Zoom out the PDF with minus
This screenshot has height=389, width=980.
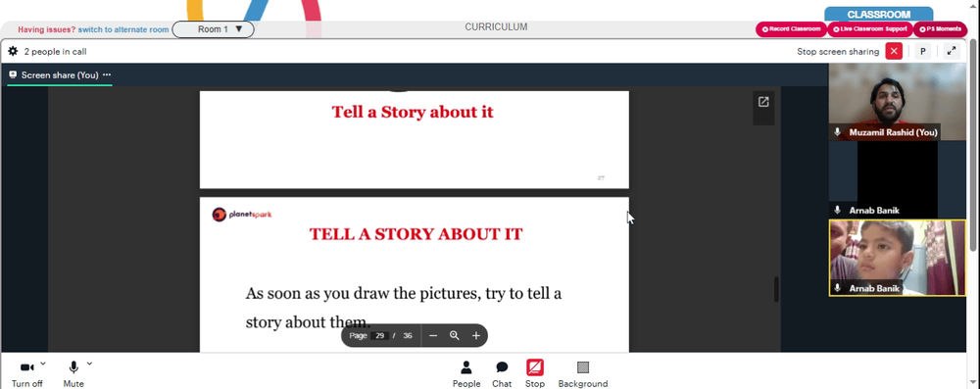[433, 336]
